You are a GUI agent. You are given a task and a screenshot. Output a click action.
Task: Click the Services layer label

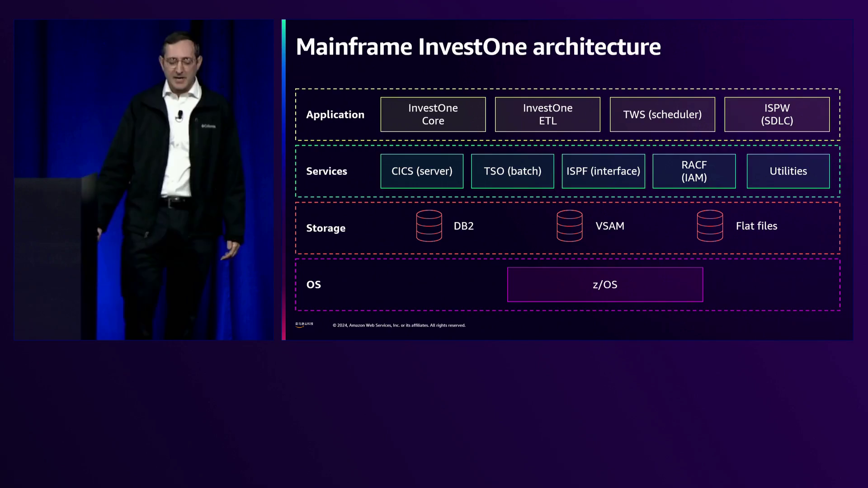[x=326, y=171]
